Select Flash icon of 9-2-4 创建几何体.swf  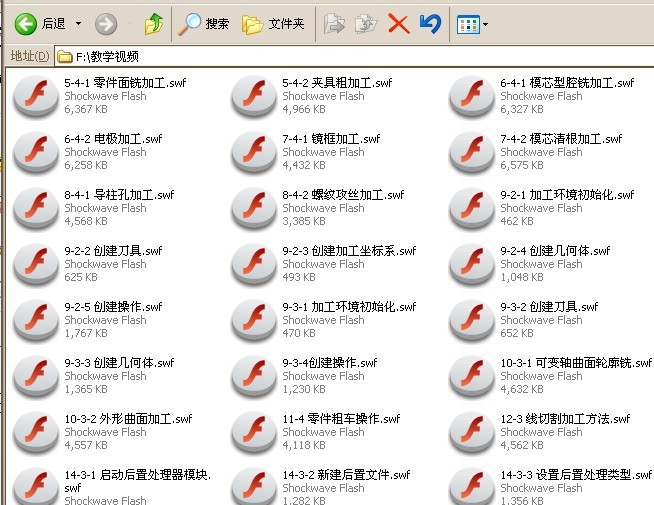click(x=472, y=264)
